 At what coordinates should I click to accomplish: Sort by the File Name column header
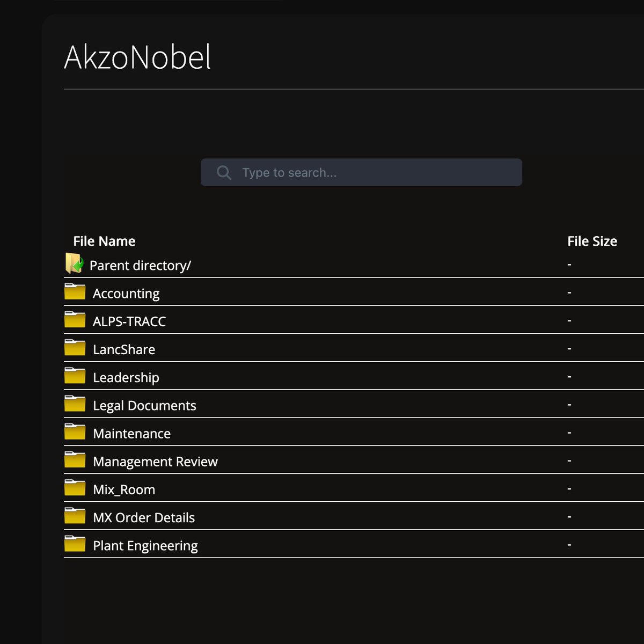click(104, 241)
